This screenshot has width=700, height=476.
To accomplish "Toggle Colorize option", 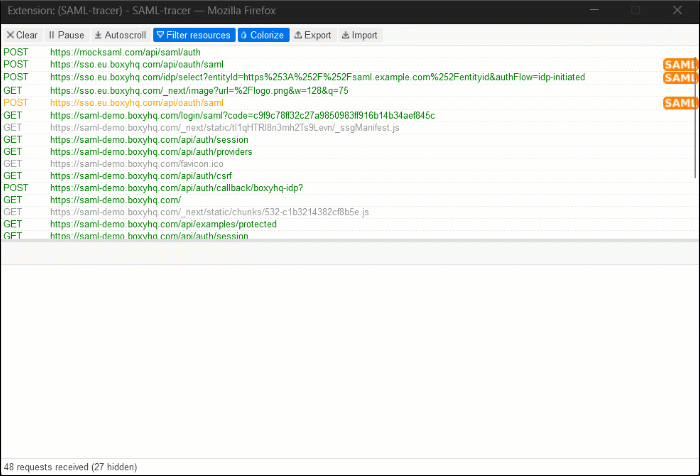I will coord(263,35).
